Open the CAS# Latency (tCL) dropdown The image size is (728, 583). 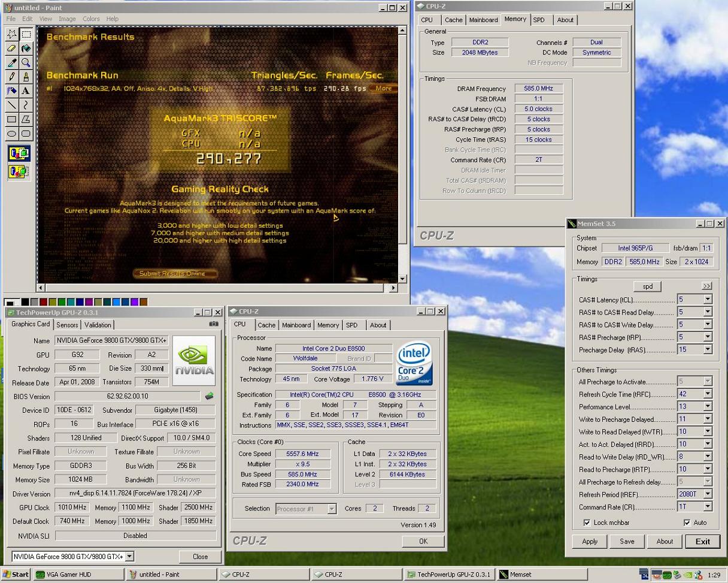coord(707,299)
